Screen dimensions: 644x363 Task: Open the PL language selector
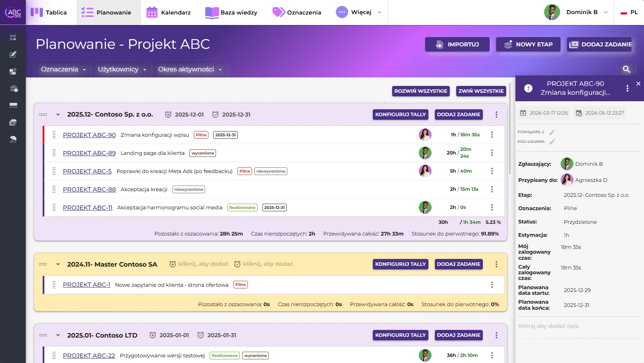click(629, 12)
